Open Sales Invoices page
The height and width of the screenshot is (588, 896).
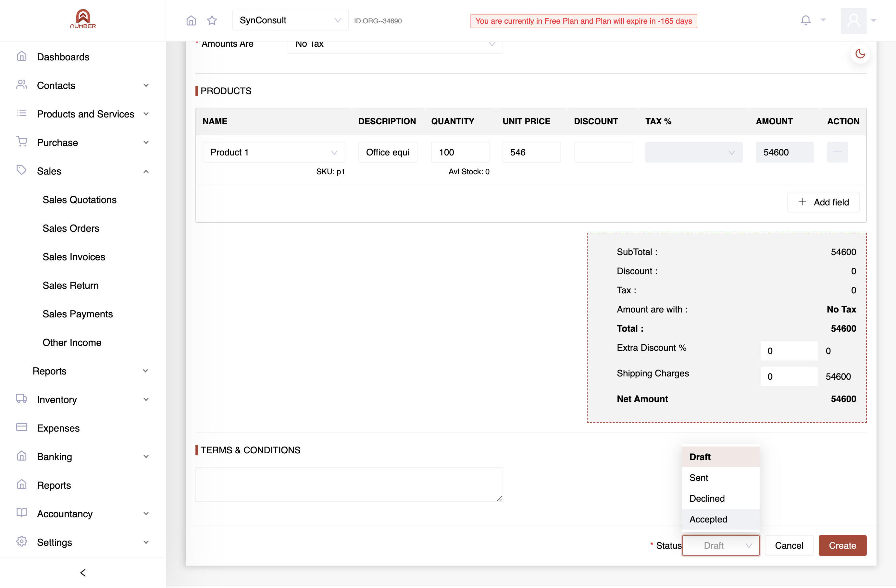point(74,257)
